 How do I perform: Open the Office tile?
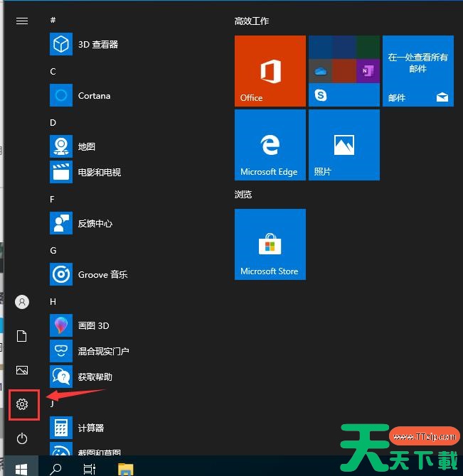(270, 71)
